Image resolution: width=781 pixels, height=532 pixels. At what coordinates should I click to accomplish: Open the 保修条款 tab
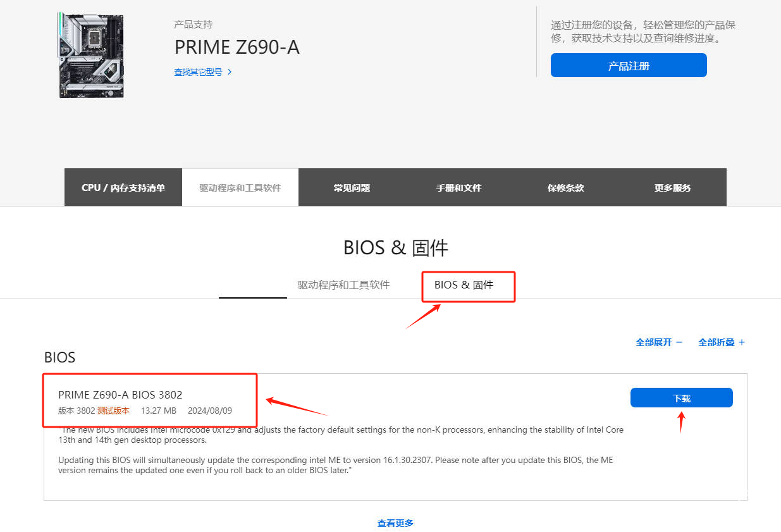tap(565, 188)
